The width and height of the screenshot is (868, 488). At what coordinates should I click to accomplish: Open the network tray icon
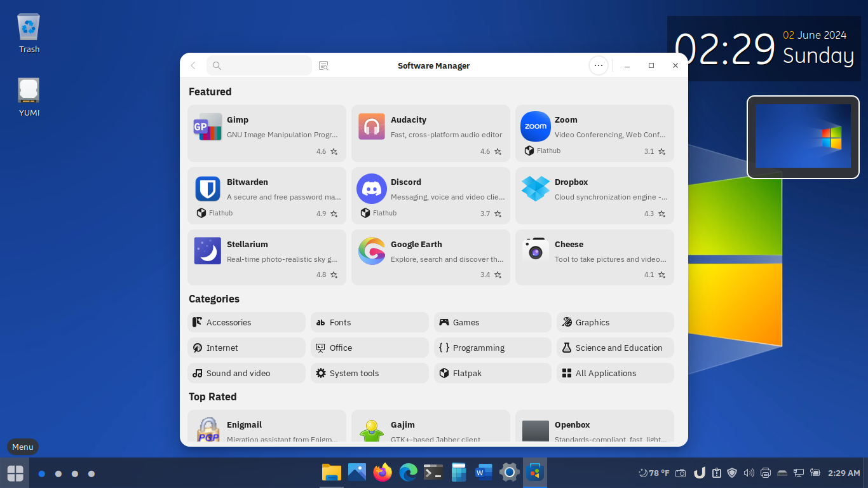799,473
